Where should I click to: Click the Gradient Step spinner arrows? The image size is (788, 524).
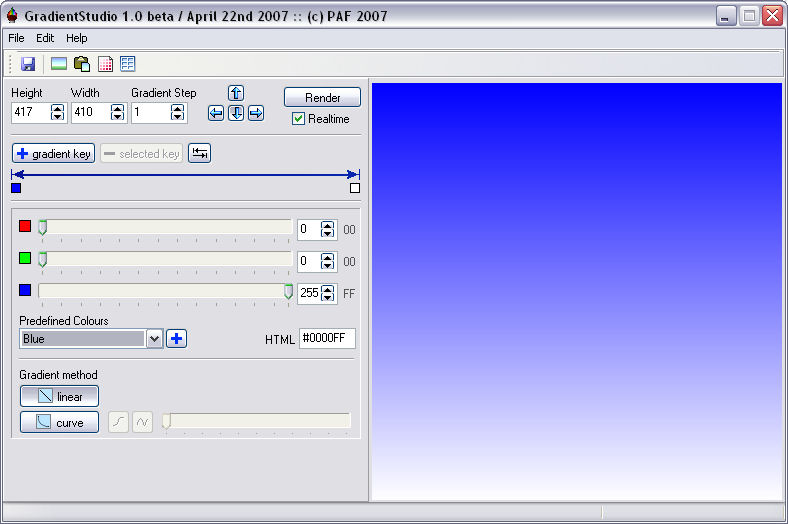(x=177, y=112)
